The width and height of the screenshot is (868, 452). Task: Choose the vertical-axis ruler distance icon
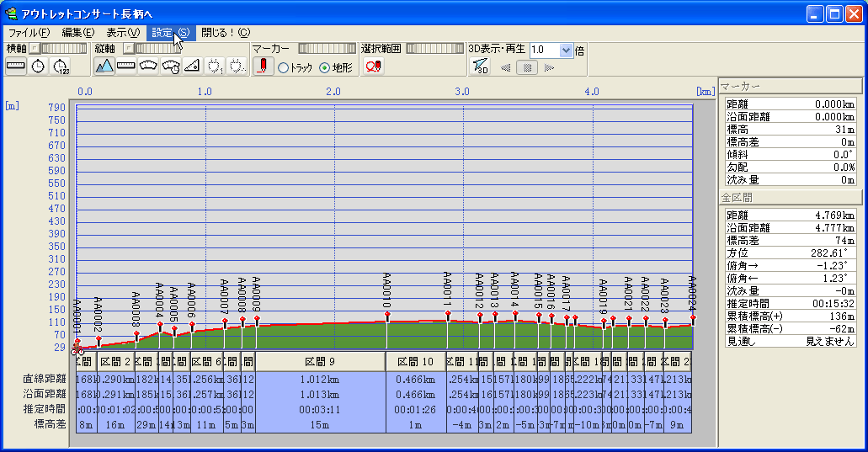tap(126, 66)
